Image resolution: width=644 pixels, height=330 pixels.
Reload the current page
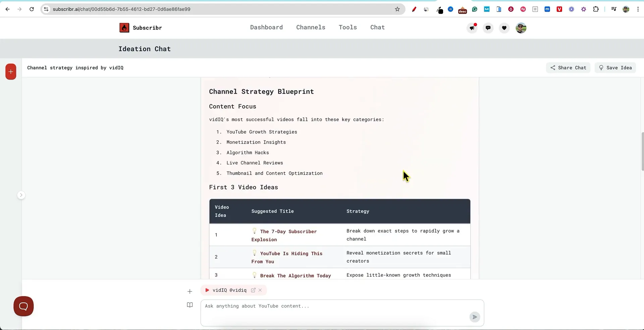coord(32,9)
